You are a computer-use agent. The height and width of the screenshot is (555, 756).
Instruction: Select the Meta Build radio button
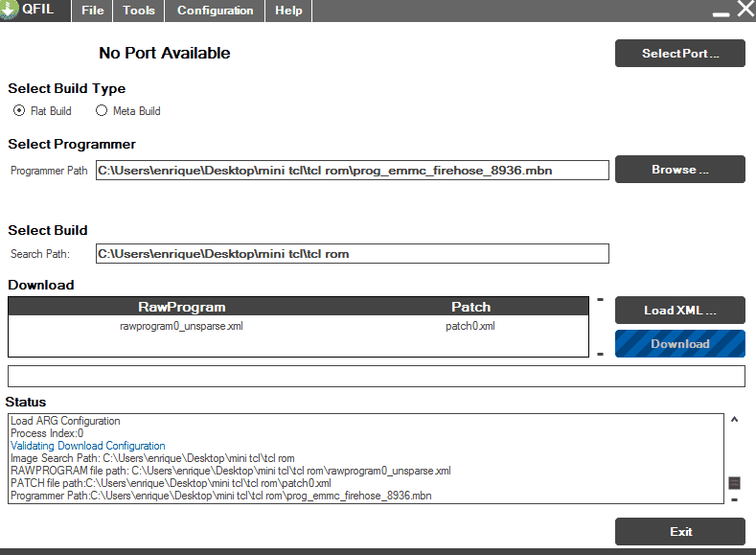(x=102, y=111)
